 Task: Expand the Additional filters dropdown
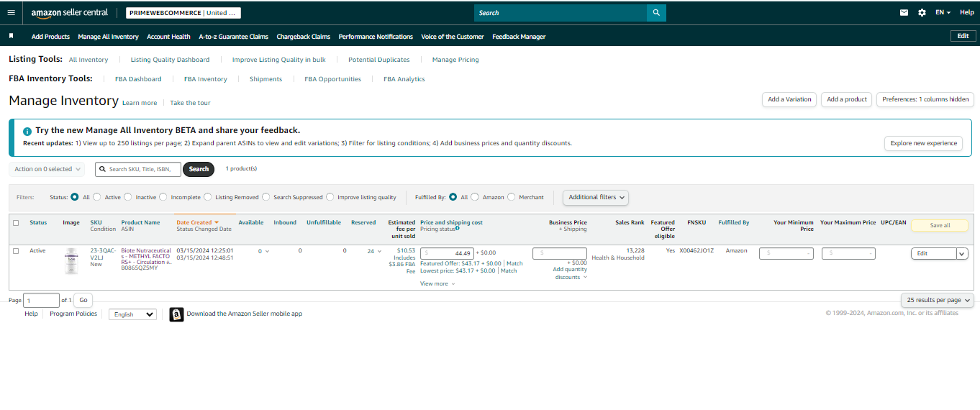[596, 197]
